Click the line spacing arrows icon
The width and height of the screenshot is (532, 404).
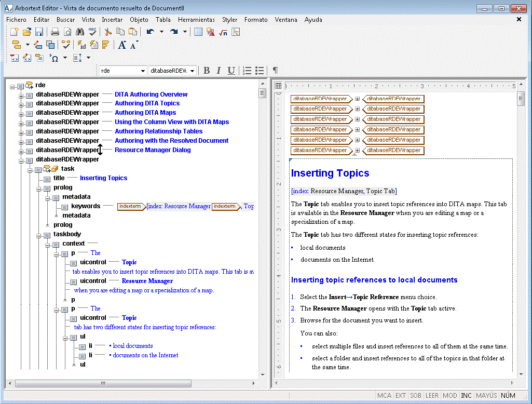tap(77, 58)
